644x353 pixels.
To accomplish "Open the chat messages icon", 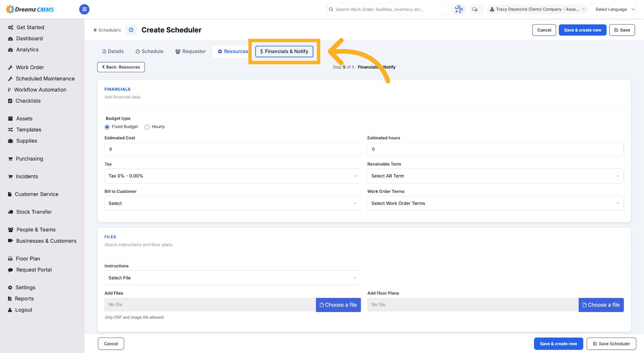I will click(x=475, y=9).
